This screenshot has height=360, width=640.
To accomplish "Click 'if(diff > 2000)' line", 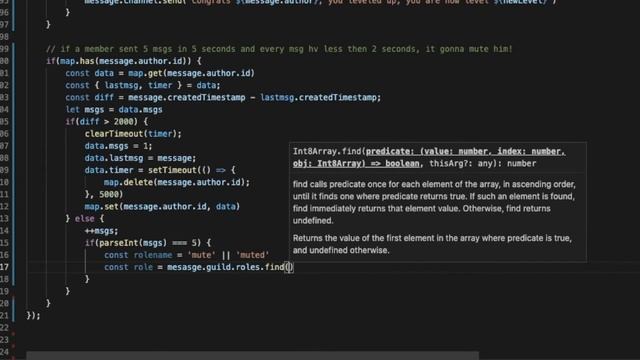I will 107,122.
